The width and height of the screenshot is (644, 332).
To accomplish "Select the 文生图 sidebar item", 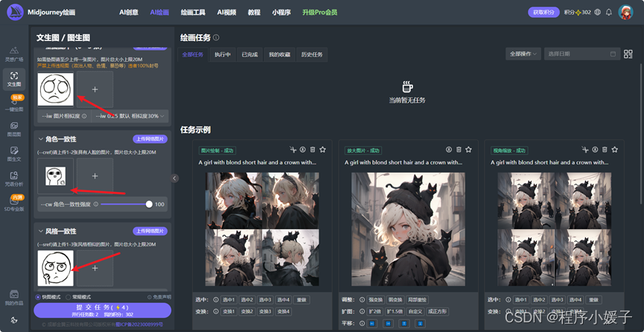I will 14,80.
